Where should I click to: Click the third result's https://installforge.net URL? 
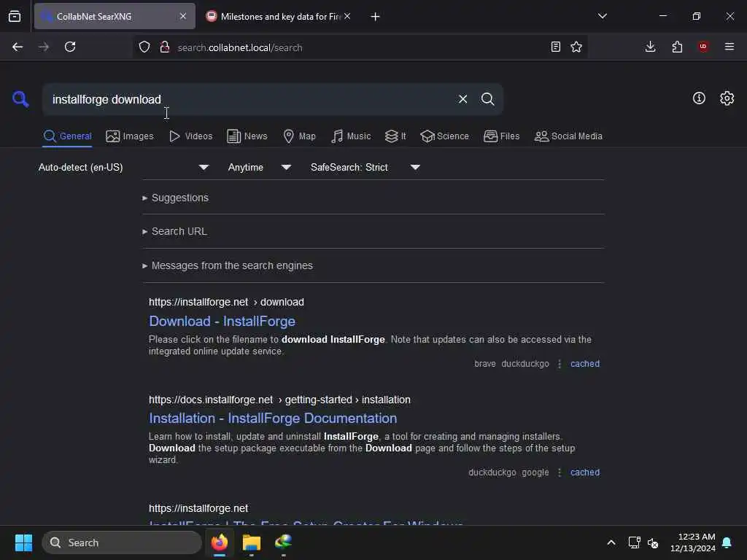pyautogui.click(x=198, y=508)
